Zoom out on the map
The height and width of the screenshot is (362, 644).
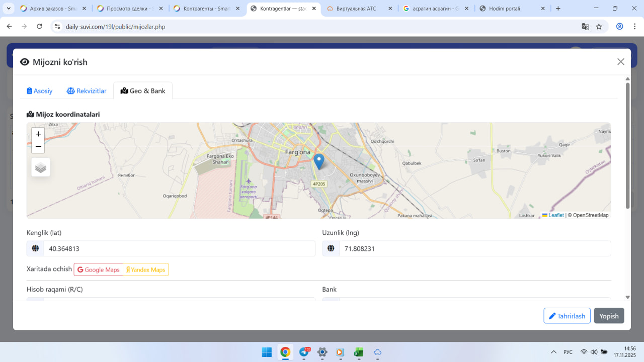pos(38,146)
